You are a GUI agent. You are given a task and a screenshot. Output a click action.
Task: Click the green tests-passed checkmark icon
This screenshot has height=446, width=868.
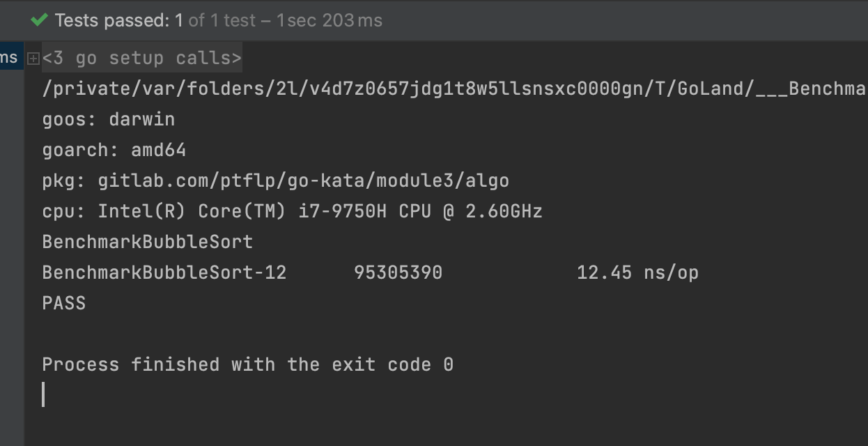tap(39, 20)
